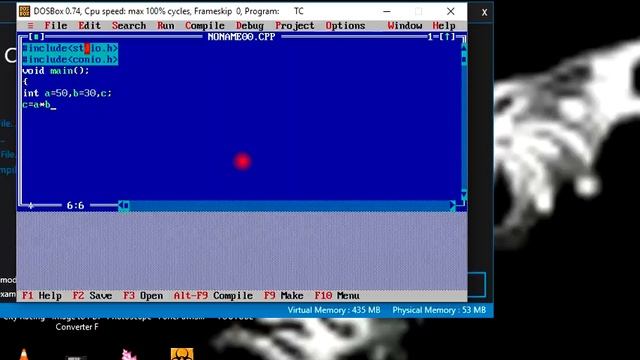
Task: Click Alt-F9 Compile in status bar
Action: pyautogui.click(x=213, y=296)
